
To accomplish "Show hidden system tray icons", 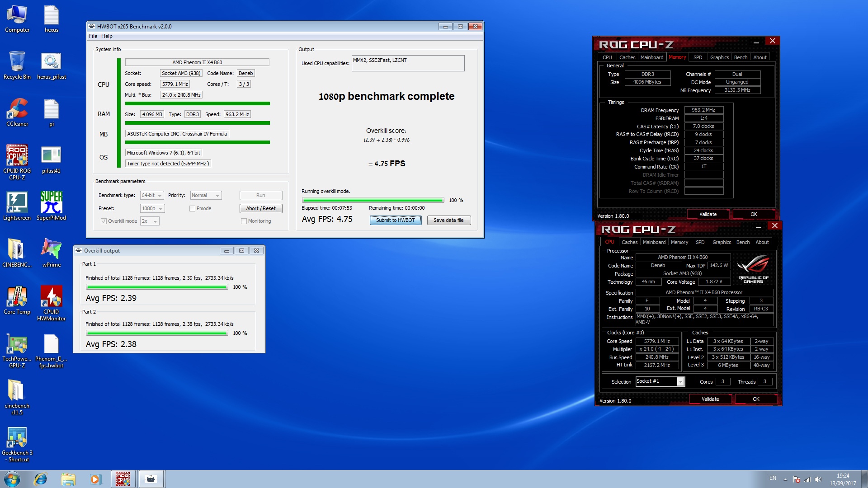I will (785, 479).
